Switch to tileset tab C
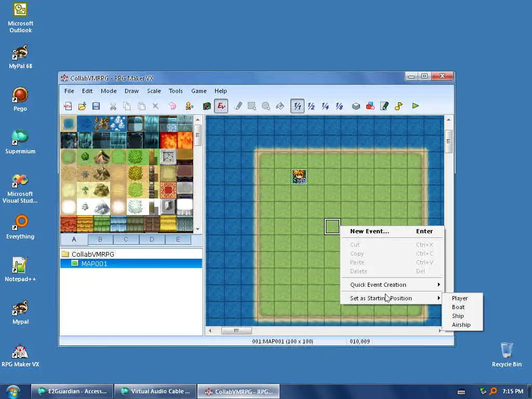 (126, 239)
